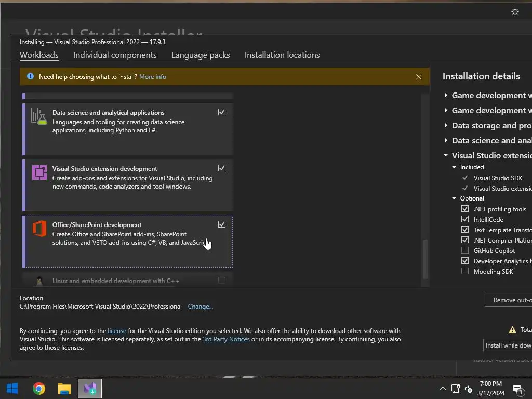532x399 pixels.
Task: Switch to the Workloads tab
Action: click(x=39, y=55)
